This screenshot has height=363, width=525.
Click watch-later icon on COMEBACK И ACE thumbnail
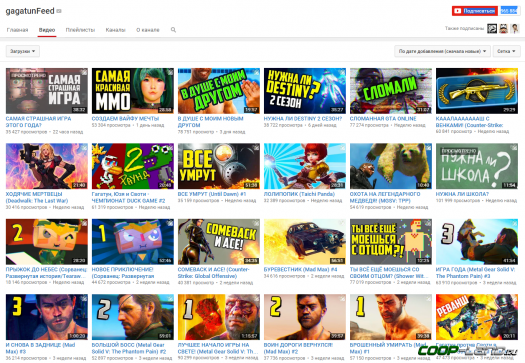pos(256,223)
